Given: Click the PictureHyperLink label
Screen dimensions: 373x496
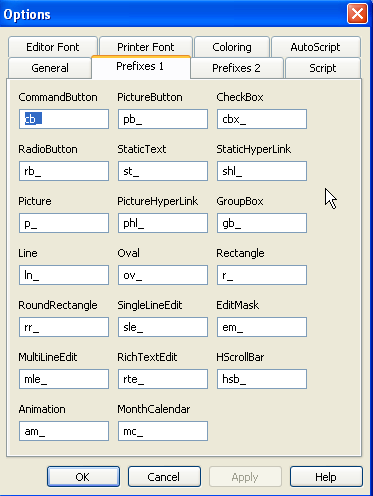Looking at the screenshot, I should [x=158, y=201].
